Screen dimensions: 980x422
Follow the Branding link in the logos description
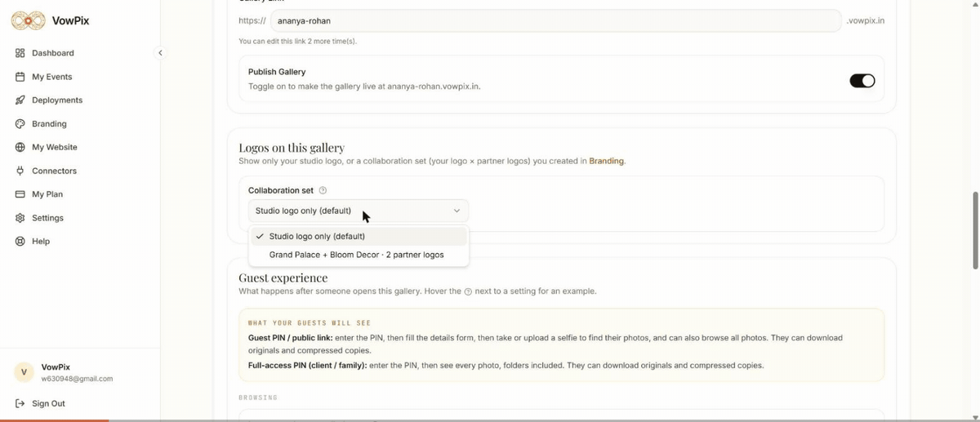tap(607, 162)
